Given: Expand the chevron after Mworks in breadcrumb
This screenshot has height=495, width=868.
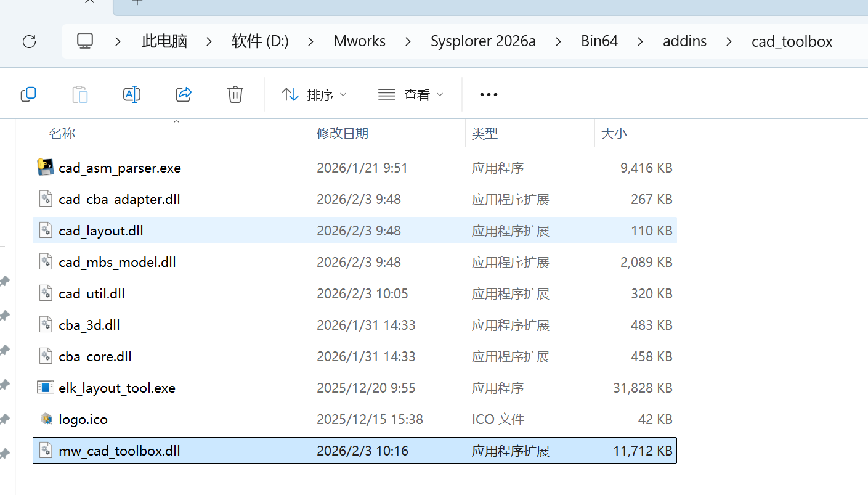Looking at the screenshot, I should tap(408, 41).
